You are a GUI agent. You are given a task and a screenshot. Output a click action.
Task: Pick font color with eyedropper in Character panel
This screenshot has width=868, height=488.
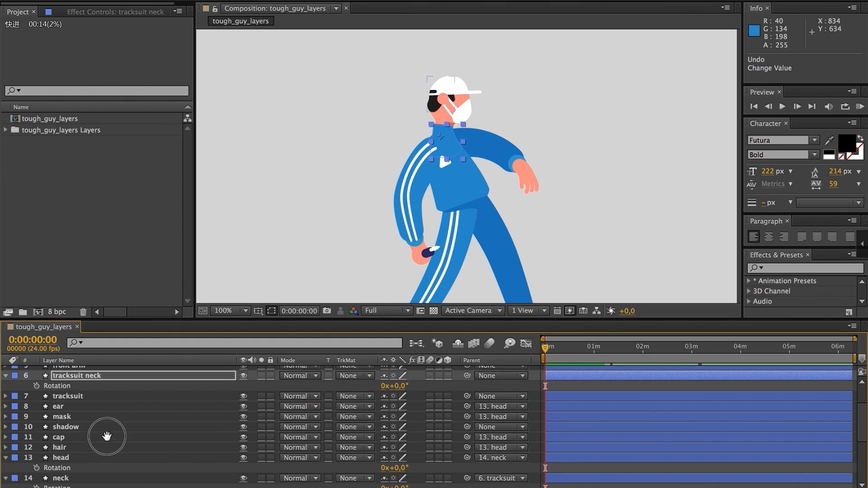point(829,141)
